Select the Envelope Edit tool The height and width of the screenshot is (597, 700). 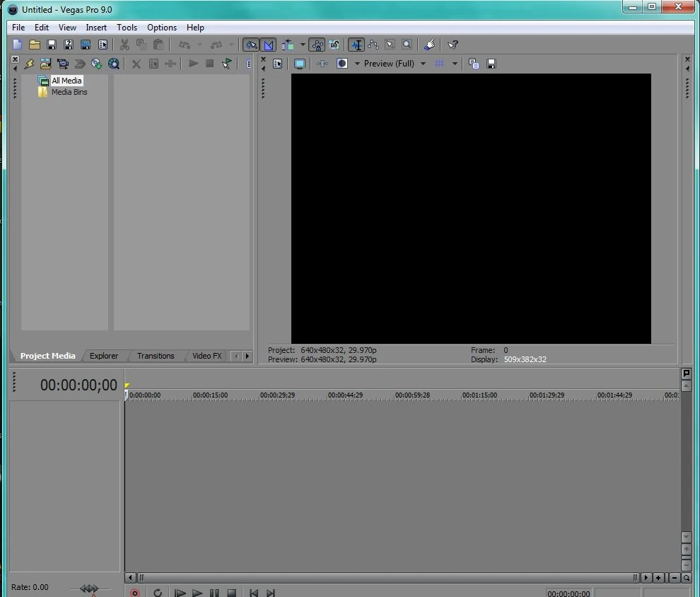pyautogui.click(x=373, y=45)
